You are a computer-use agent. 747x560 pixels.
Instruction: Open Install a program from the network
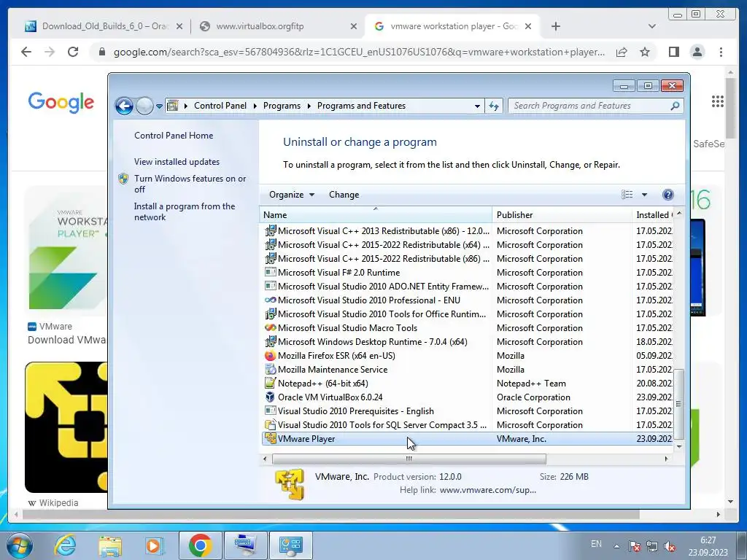point(185,211)
